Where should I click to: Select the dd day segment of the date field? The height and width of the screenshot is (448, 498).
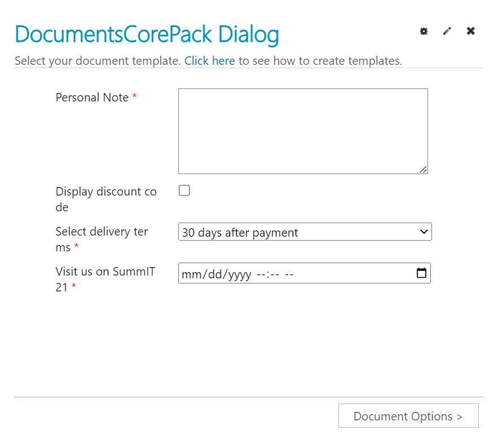pyautogui.click(x=215, y=274)
